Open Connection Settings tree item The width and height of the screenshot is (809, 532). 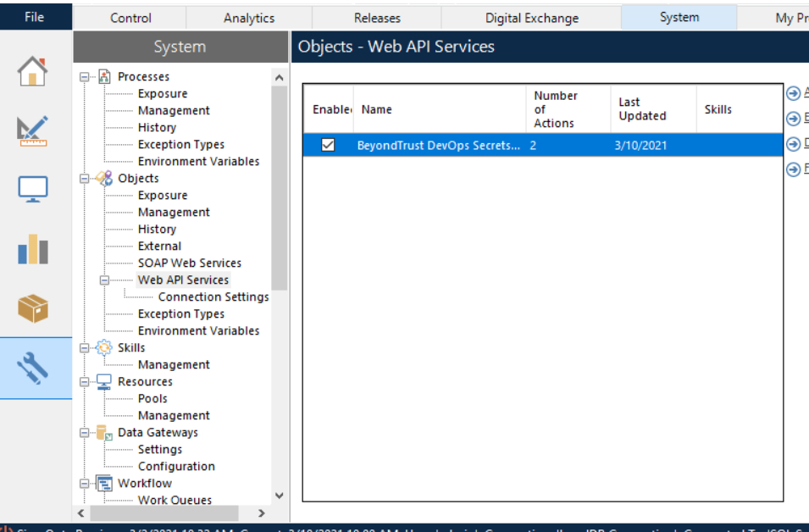213,296
